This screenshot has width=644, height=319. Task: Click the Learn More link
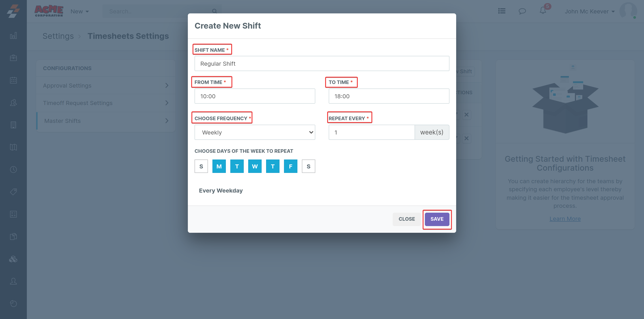click(565, 219)
